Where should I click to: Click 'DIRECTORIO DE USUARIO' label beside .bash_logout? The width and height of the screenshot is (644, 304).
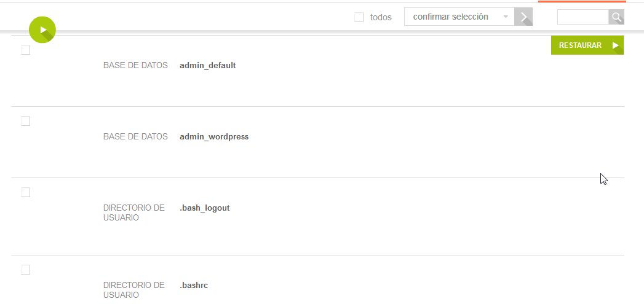click(x=134, y=213)
